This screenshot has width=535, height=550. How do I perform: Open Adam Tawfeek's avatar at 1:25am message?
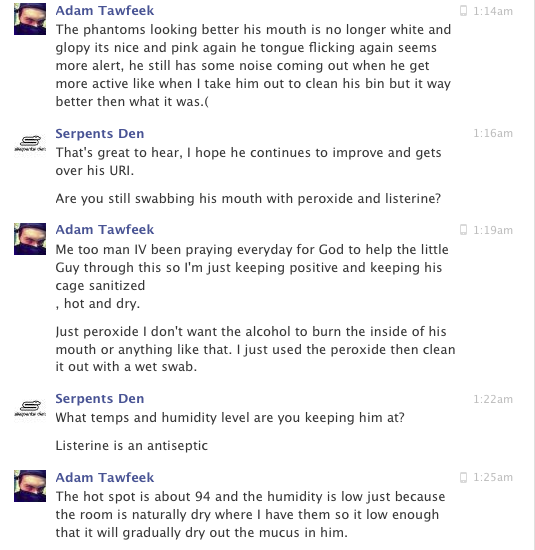pyautogui.click(x=30, y=486)
